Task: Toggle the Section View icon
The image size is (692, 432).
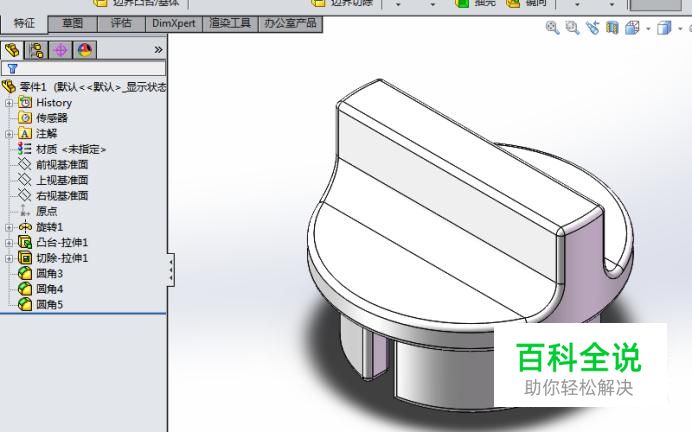Action: [x=612, y=28]
